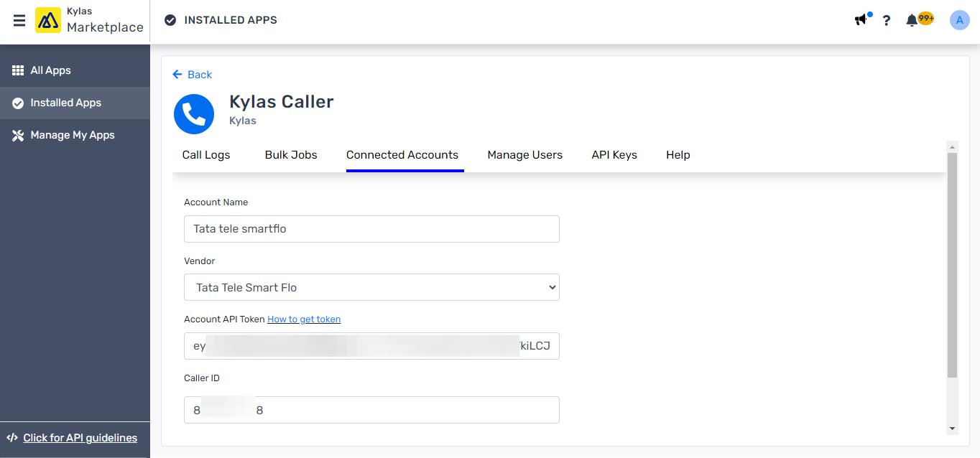Click the Caller ID input field

click(371, 410)
